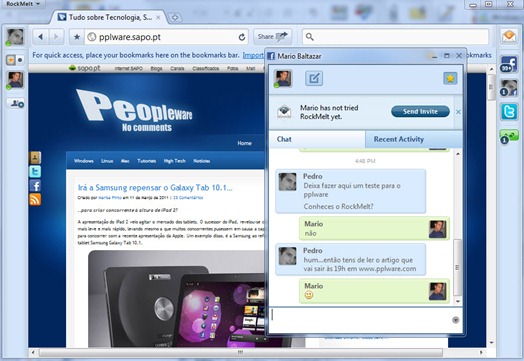
Task: Toggle favorite star for Mario Baltazar
Action: [x=450, y=79]
